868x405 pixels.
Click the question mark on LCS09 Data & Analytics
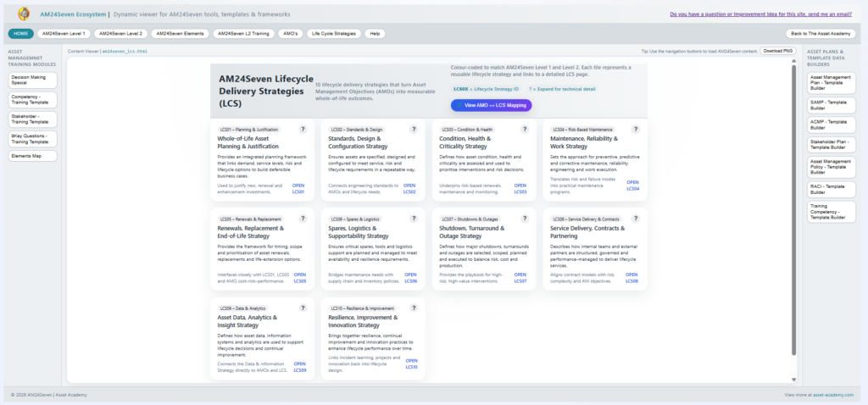[x=303, y=309]
